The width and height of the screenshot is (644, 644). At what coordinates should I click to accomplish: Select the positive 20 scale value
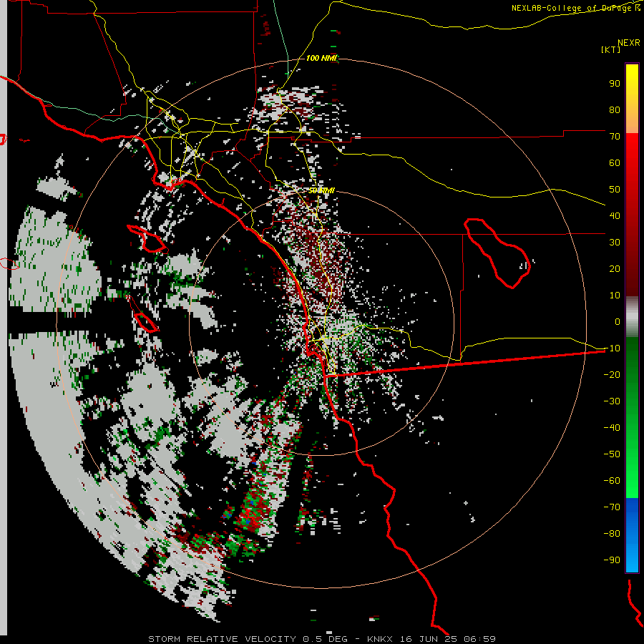[615, 268]
